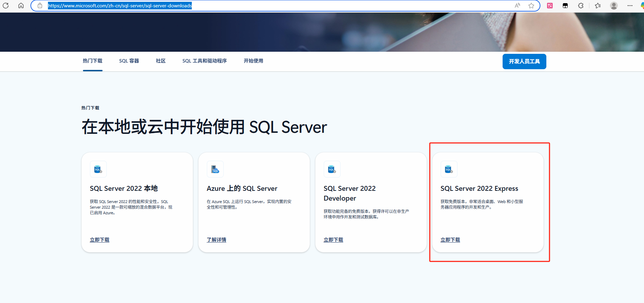This screenshot has height=303, width=644.
Task: Click the 开发人员工具 button
Action: tap(524, 62)
